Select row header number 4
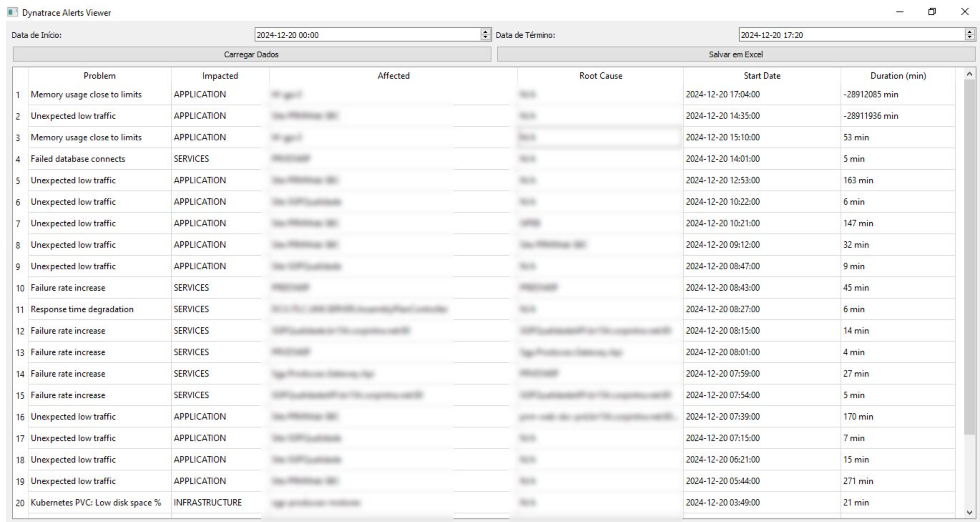 tap(18, 159)
